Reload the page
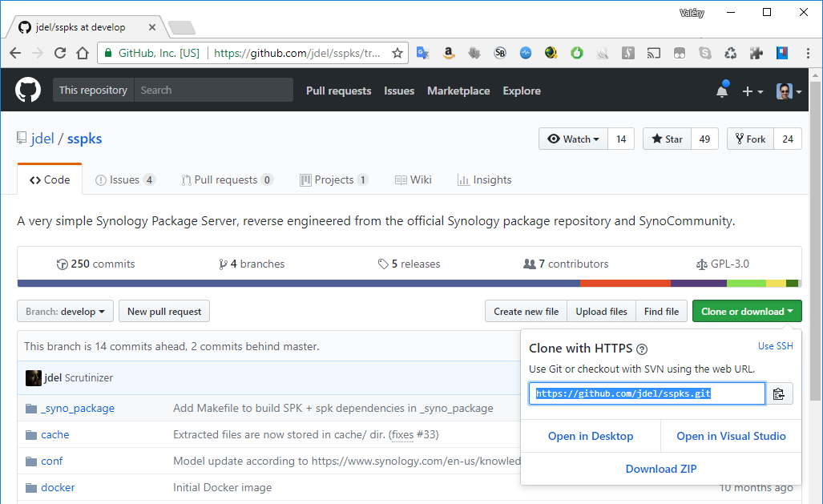823x504 pixels. 60,53
